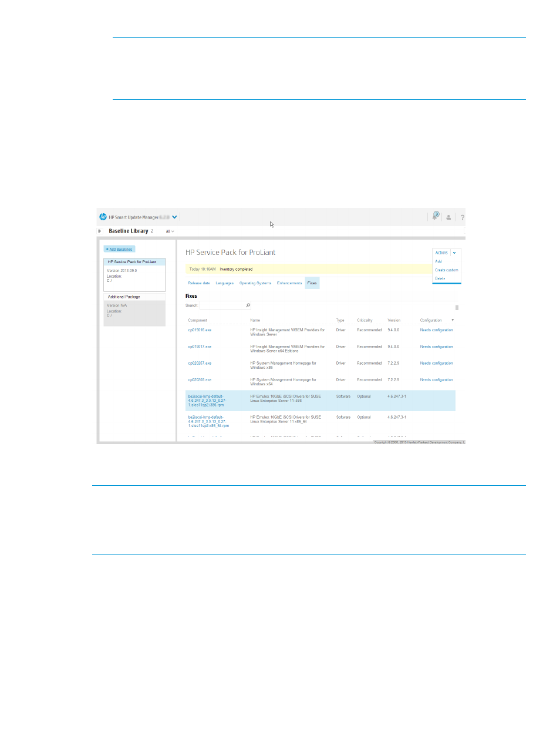Click the fixes table scrollbar thumb
The width and height of the screenshot is (560, 746).
457,307
